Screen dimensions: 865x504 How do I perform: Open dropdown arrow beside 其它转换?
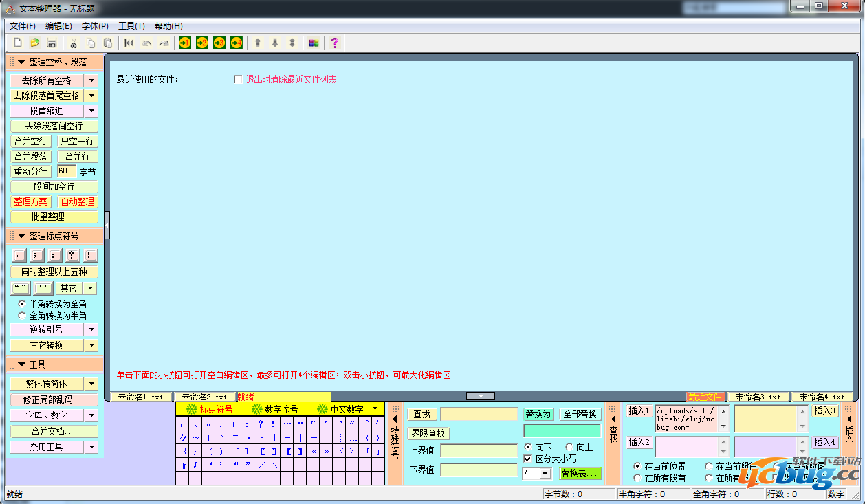click(x=91, y=345)
